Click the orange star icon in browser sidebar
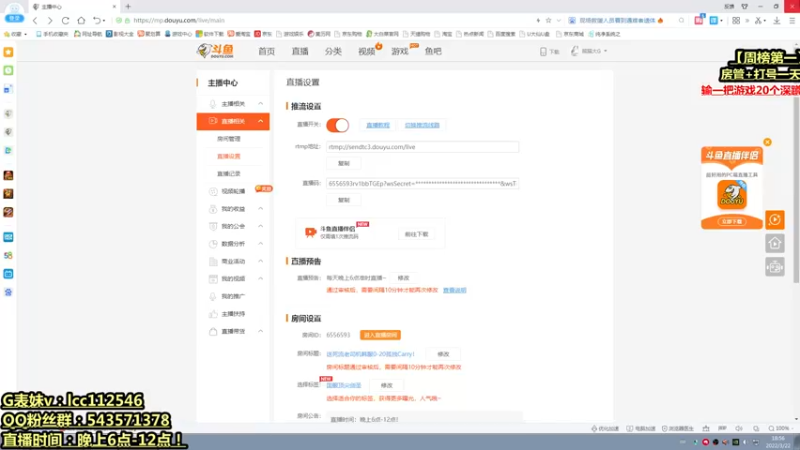The width and height of the screenshot is (800, 450). click(x=8, y=52)
